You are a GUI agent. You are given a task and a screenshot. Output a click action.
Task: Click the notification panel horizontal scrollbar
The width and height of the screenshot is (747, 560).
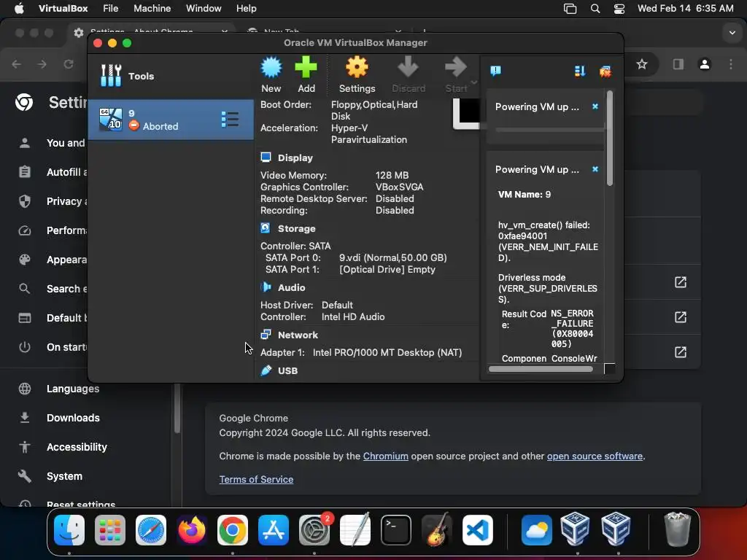click(541, 369)
